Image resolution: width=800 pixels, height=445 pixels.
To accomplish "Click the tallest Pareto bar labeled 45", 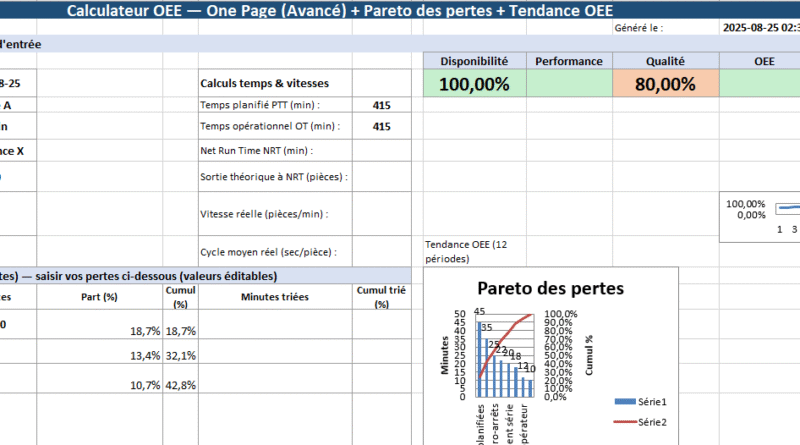I will 479,359.
